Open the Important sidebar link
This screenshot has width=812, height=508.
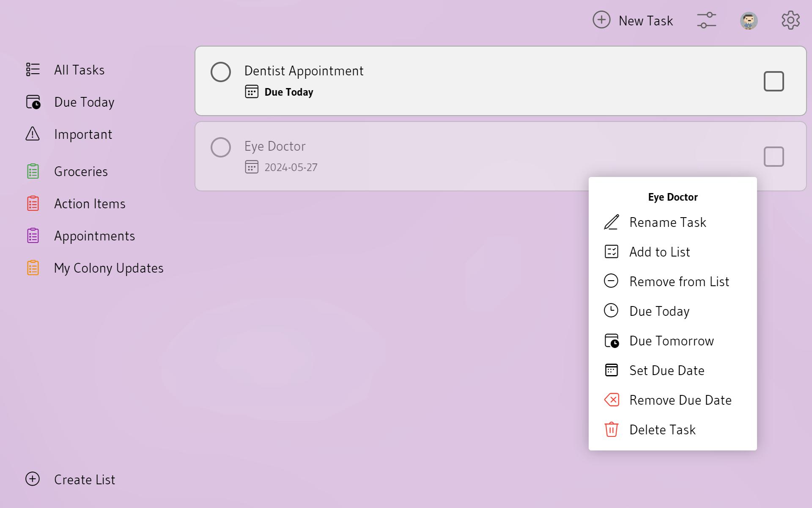[x=83, y=134]
